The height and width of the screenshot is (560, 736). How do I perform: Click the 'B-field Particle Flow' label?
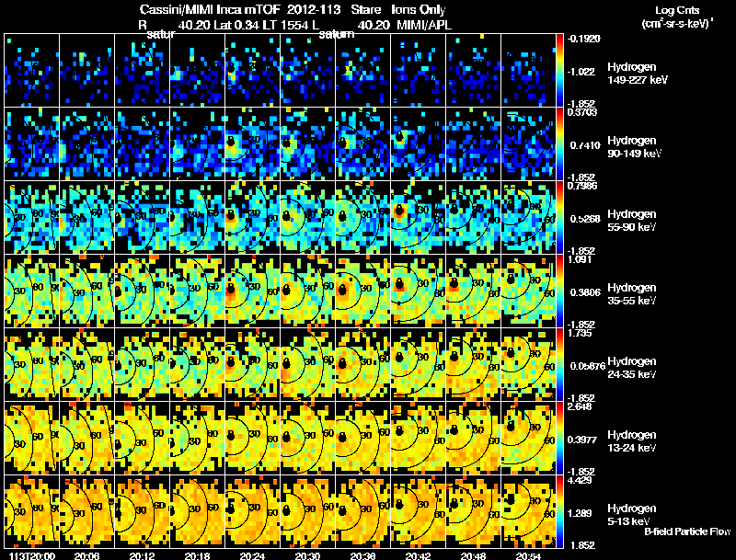pos(687,531)
